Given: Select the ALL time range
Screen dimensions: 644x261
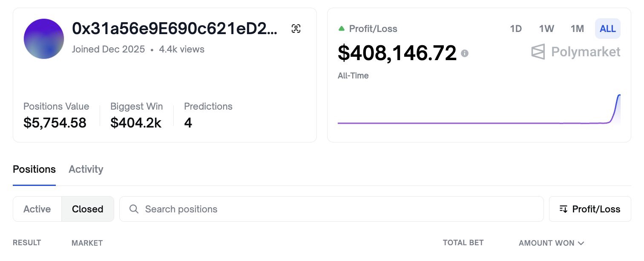Looking at the screenshot, I should [608, 29].
